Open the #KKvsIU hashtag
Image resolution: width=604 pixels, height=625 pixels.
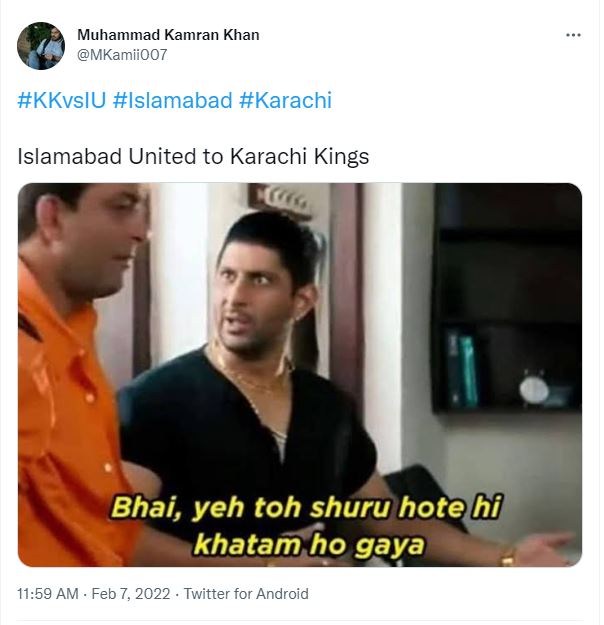(62, 100)
